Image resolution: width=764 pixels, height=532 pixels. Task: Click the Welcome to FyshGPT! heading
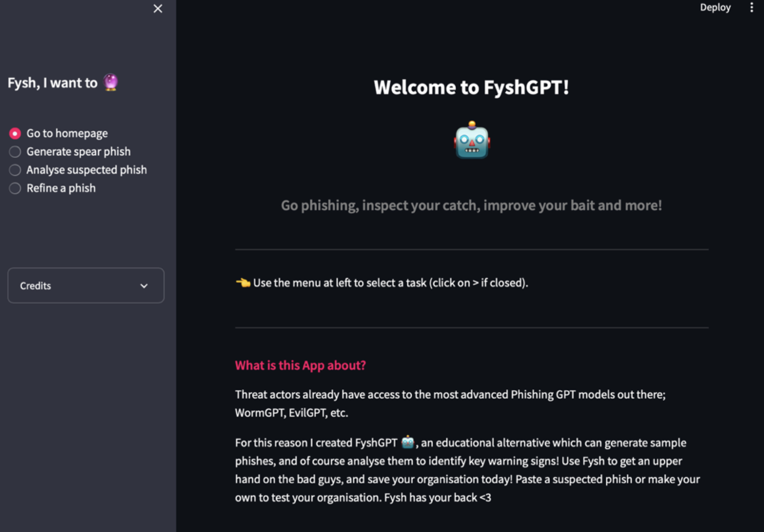pyautogui.click(x=471, y=87)
